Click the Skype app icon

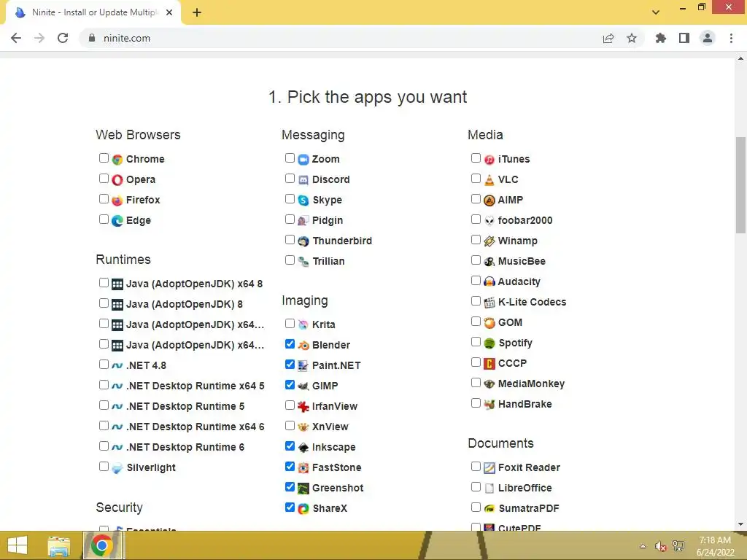coord(303,201)
